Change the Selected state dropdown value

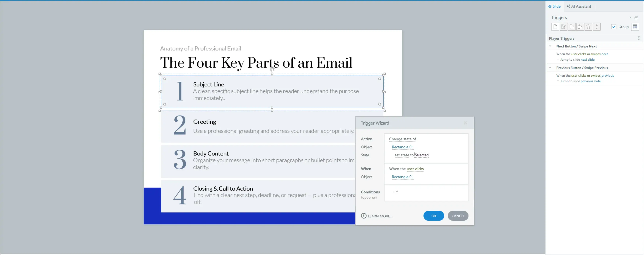click(421, 155)
